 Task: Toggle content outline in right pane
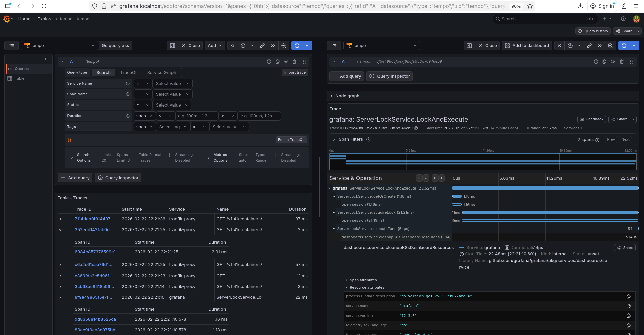(334, 46)
